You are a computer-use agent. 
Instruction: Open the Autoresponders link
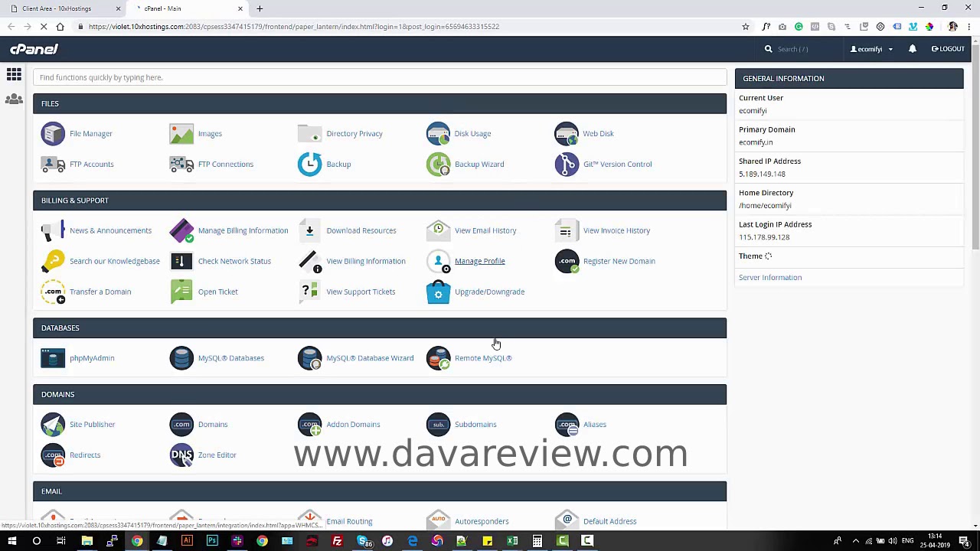pos(482,521)
